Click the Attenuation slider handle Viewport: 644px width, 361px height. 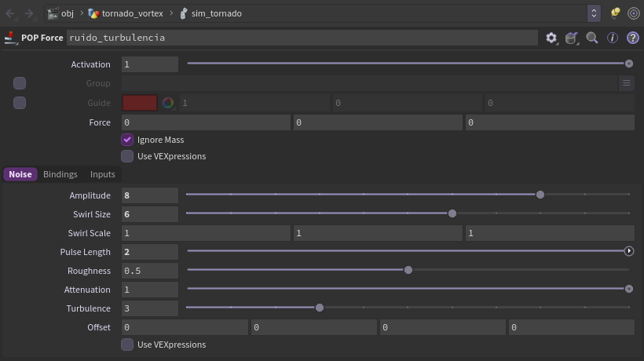click(x=629, y=289)
